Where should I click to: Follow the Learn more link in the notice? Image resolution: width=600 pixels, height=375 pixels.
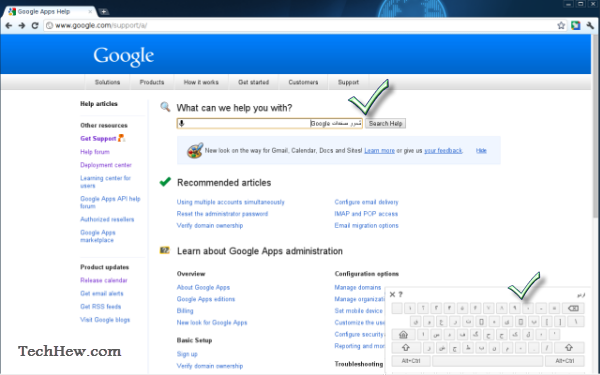point(379,151)
